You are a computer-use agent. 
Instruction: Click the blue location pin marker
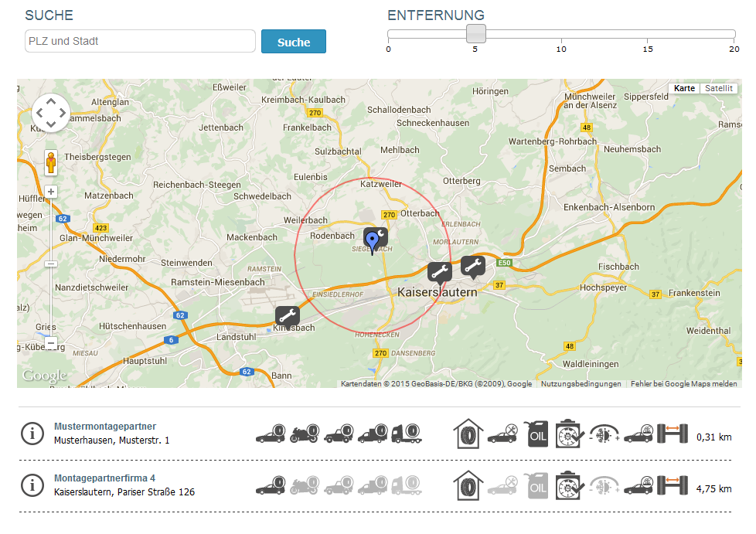pos(372,241)
